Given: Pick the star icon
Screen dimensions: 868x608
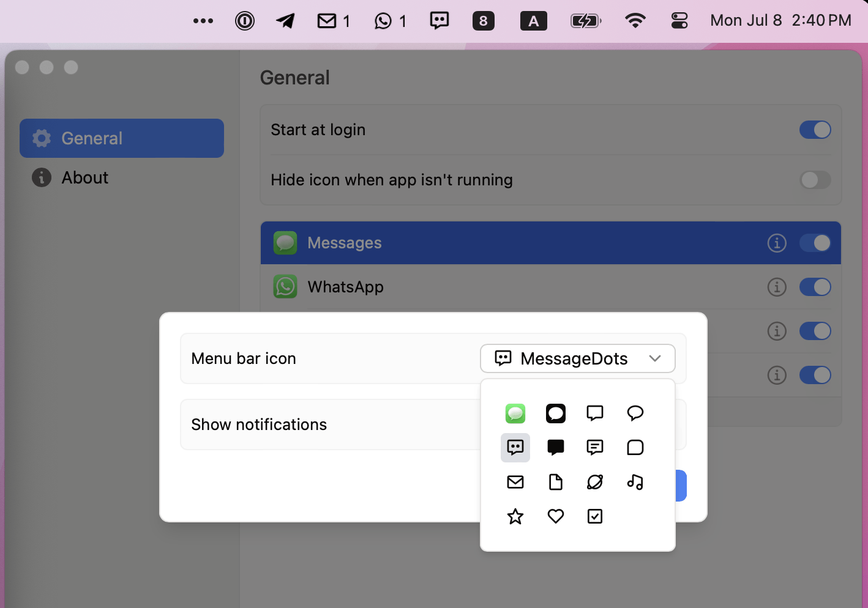Looking at the screenshot, I should [515, 517].
